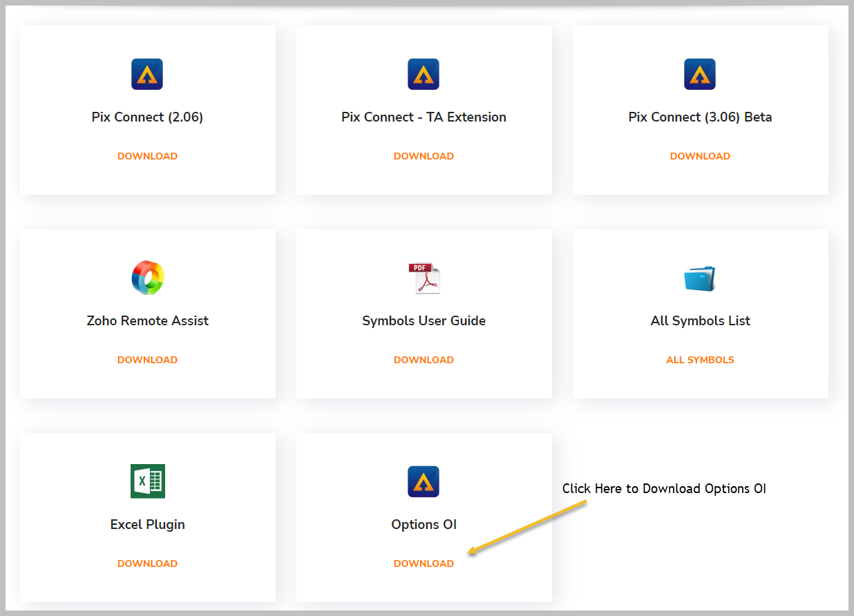This screenshot has height=616, width=854.
Task: Click the 'Options OI' title text
Action: point(424,525)
